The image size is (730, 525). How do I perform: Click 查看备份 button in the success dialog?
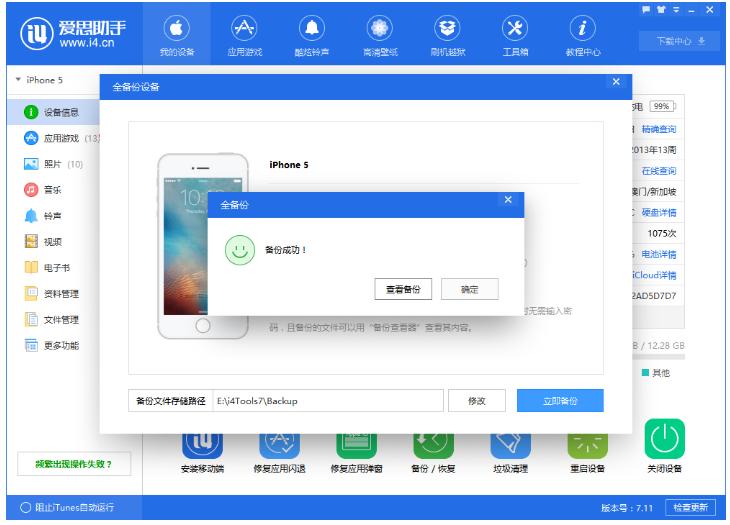(x=403, y=289)
